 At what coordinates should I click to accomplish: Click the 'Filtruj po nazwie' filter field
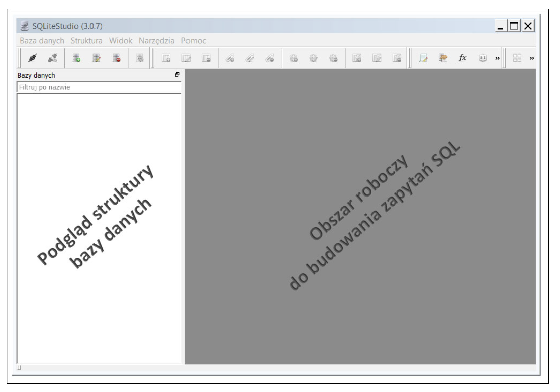pyautogui.click(x=99, y=87)
